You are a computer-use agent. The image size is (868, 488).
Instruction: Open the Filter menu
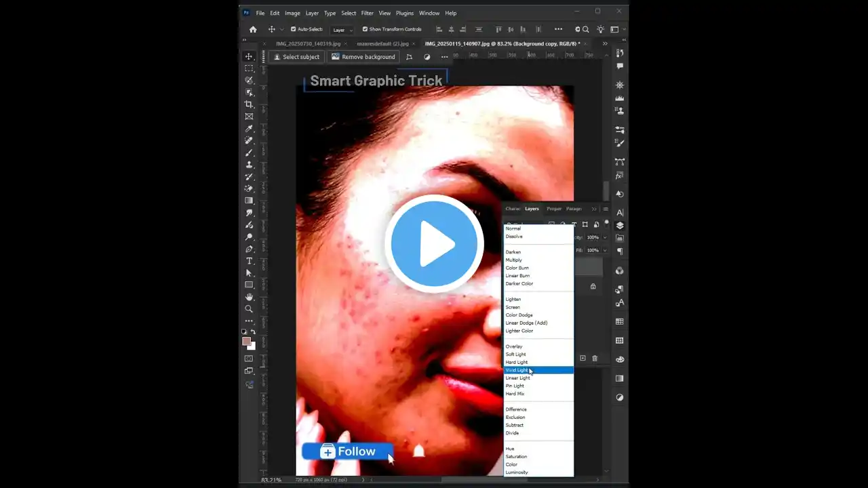[367, 13]
